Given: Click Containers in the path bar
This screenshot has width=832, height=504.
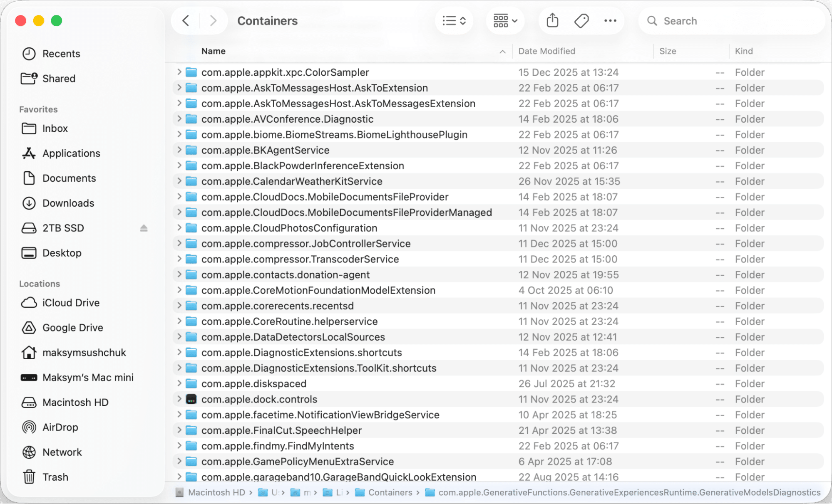Looking at the screenshot, I should [x=384, y=492].
